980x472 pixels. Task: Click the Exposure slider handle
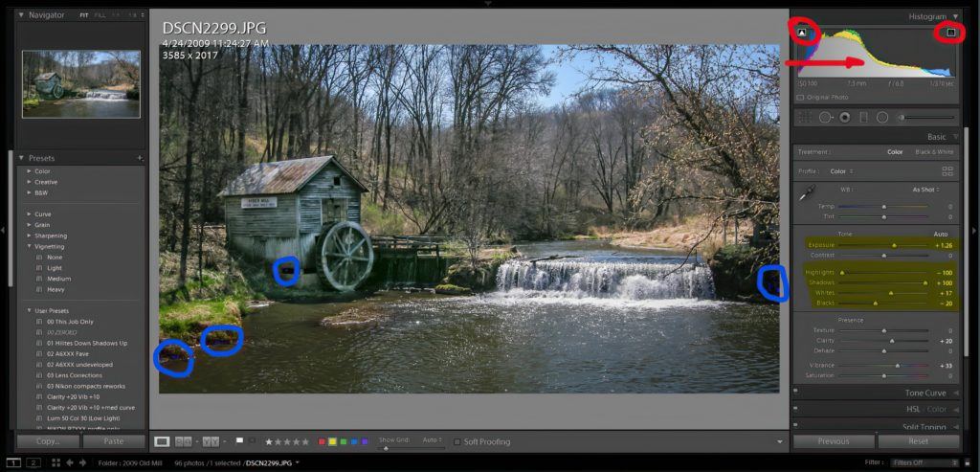click(x=894, y=245)
